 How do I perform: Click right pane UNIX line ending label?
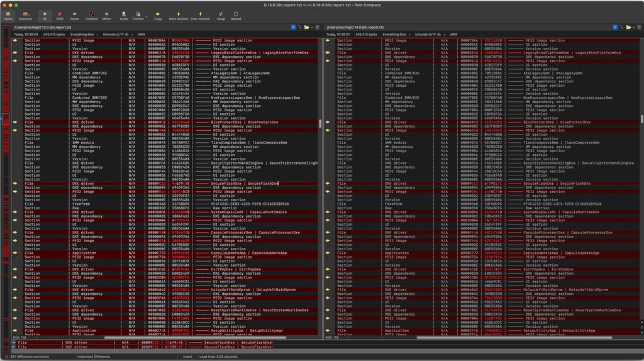[x=453, y=35]
